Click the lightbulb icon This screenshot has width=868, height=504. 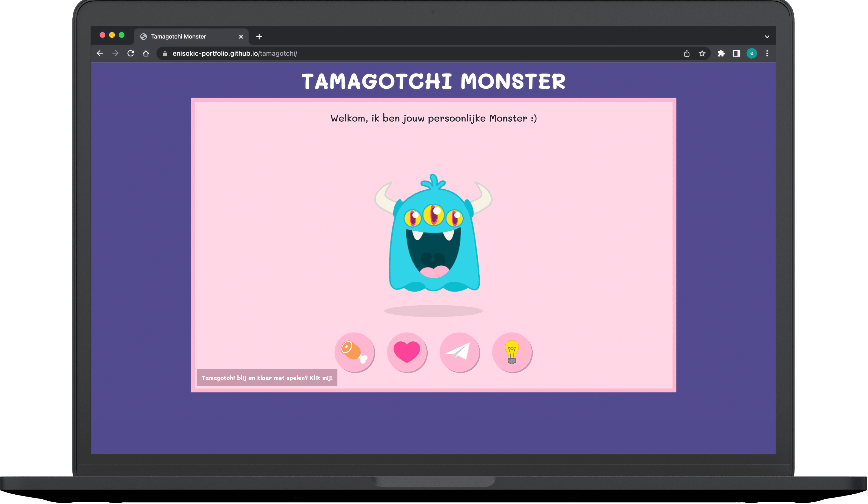point(512,352)
